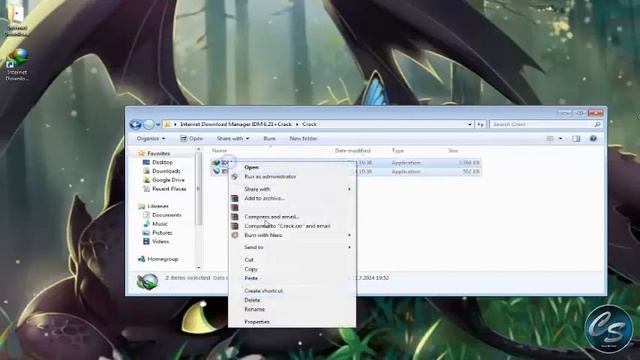Choose Properties from the context menu
640x360 pixels.
[x=257, y=322]
